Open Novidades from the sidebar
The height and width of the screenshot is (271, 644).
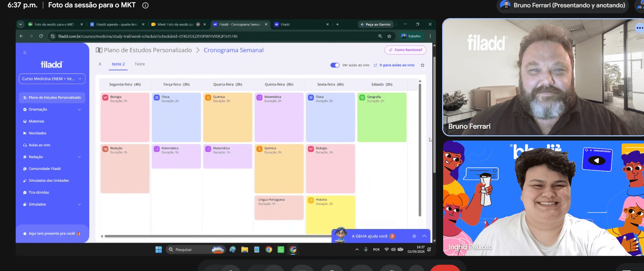point(37,133)
